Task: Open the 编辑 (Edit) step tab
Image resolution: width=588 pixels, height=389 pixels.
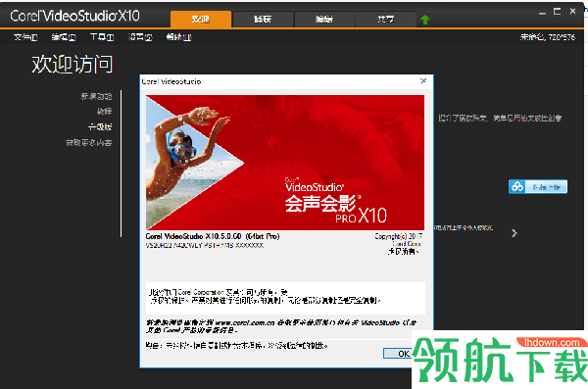Action: coord(324,20)
